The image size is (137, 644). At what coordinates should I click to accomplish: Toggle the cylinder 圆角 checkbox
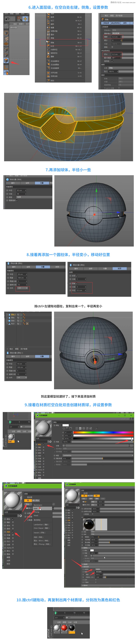tap(77, 284)
